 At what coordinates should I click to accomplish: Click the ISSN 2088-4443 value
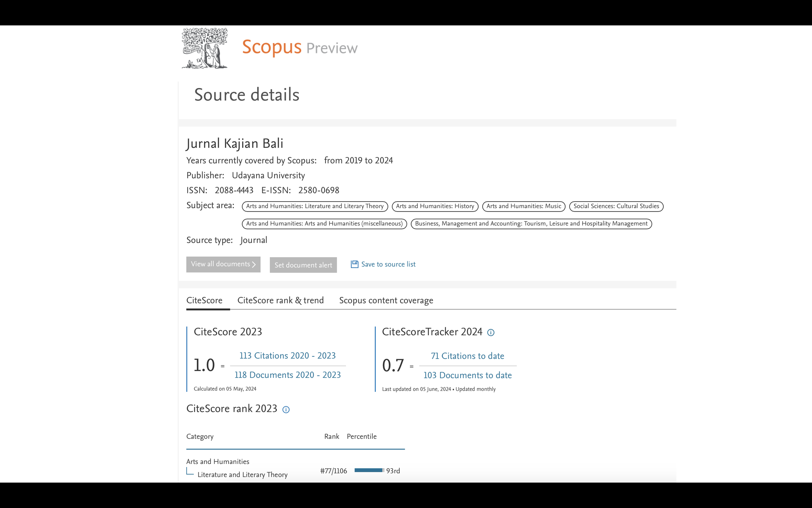(x=234, y=190)
